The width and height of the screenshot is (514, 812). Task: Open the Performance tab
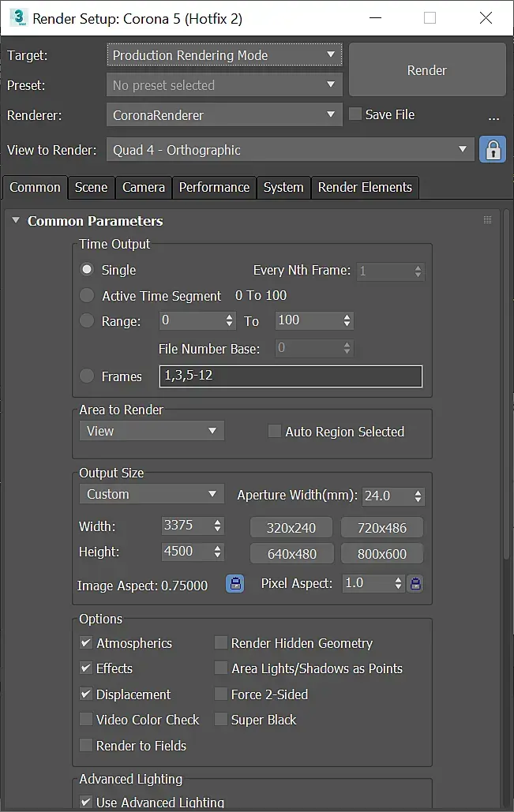[214, 187]
